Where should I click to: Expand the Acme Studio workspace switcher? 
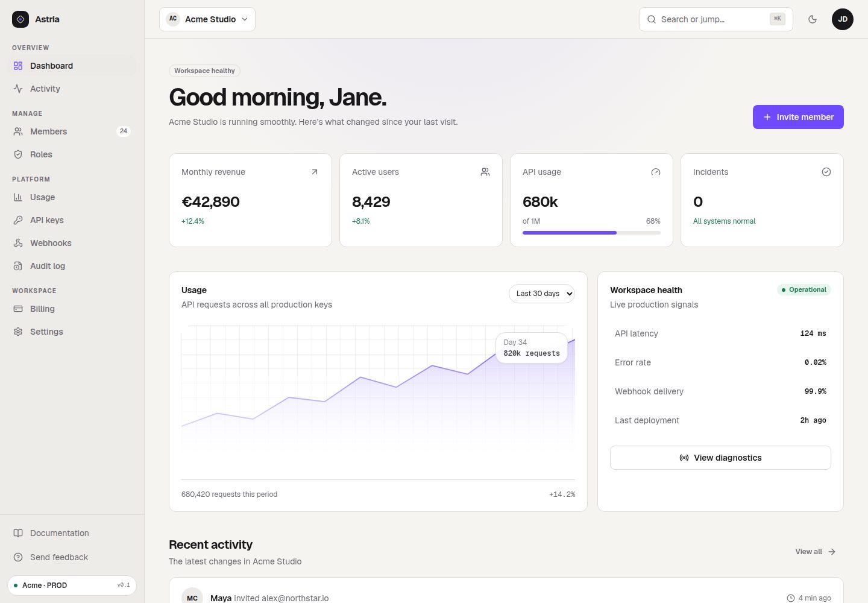207,19
